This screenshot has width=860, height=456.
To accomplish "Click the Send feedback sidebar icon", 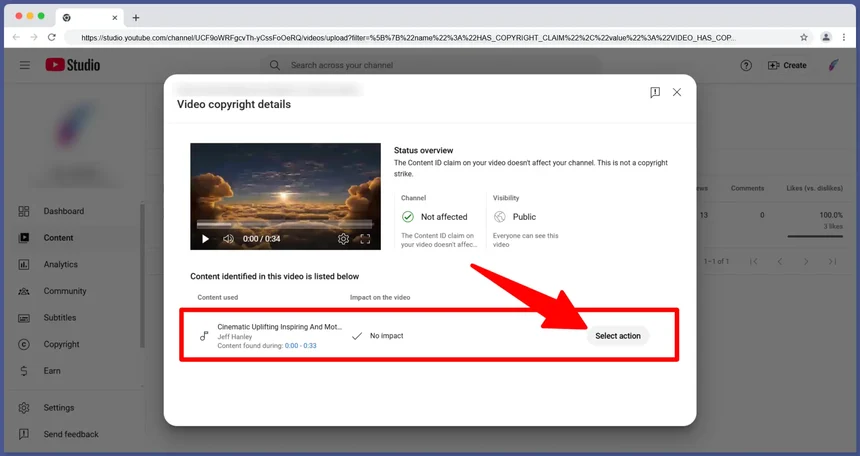I will [24, 434].
